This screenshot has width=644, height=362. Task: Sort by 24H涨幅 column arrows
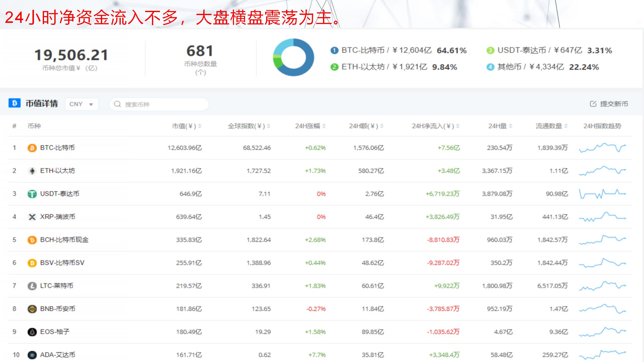[324, 126]
